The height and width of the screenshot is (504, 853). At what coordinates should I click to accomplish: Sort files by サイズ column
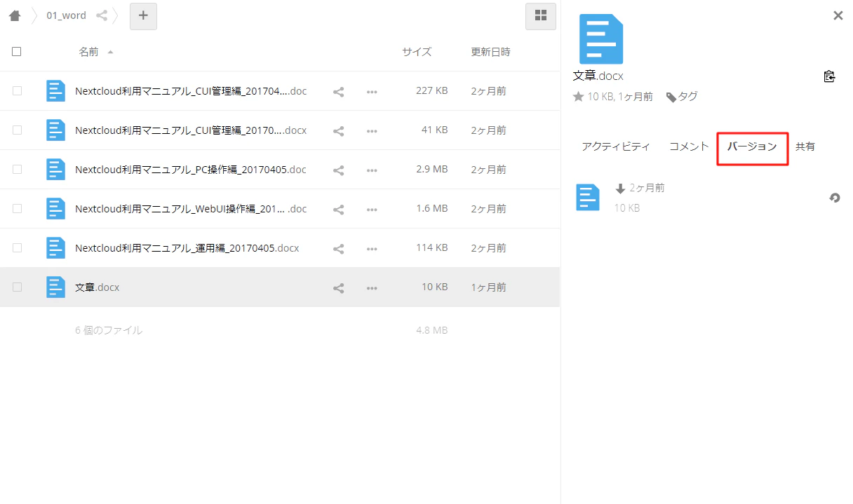pyautogui.click(x=417, y=52)
